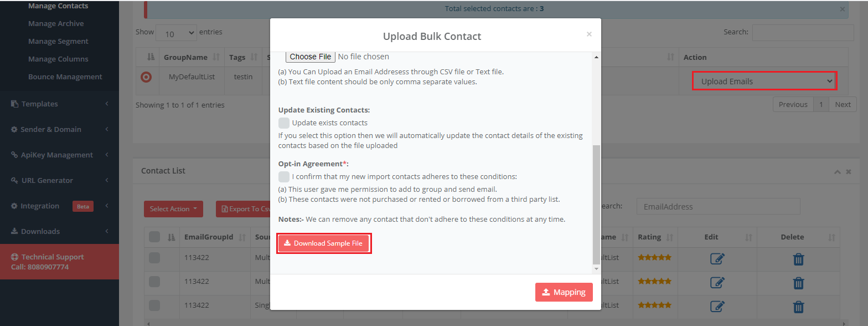Click the Download Sample File button
Image resolution: width=868 pixels, height=326 pixels.
point(323,243)
